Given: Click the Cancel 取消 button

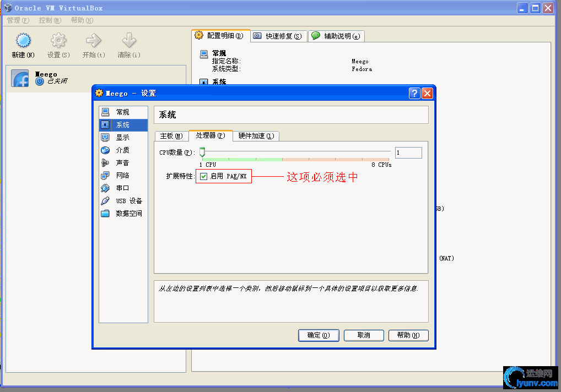Looking at the screenshot, I should [364, 335].
